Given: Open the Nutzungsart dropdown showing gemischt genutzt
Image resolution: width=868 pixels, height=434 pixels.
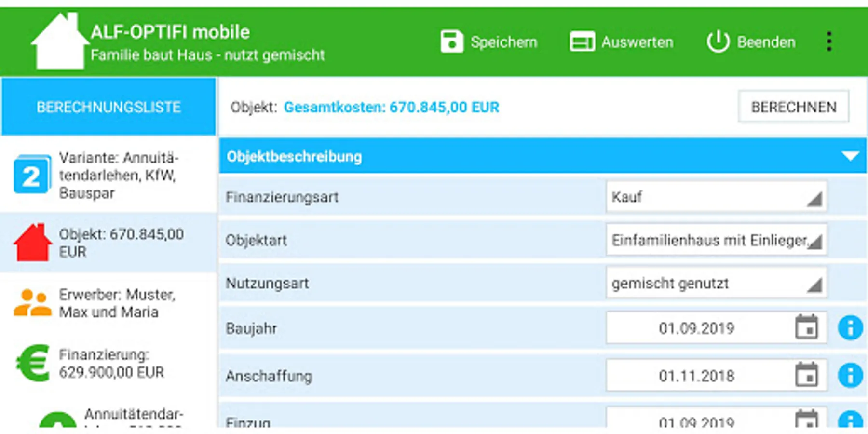Looking at the screenshot, I should tap(717, 283).
